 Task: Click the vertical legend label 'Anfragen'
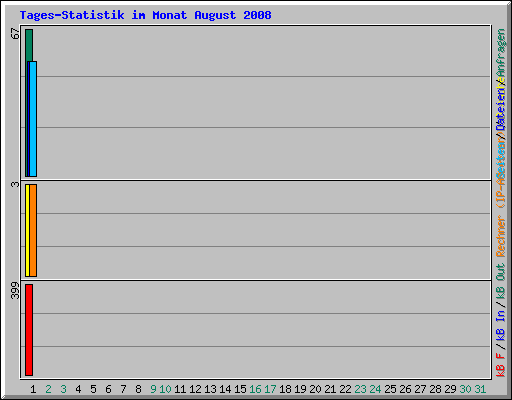501,53
